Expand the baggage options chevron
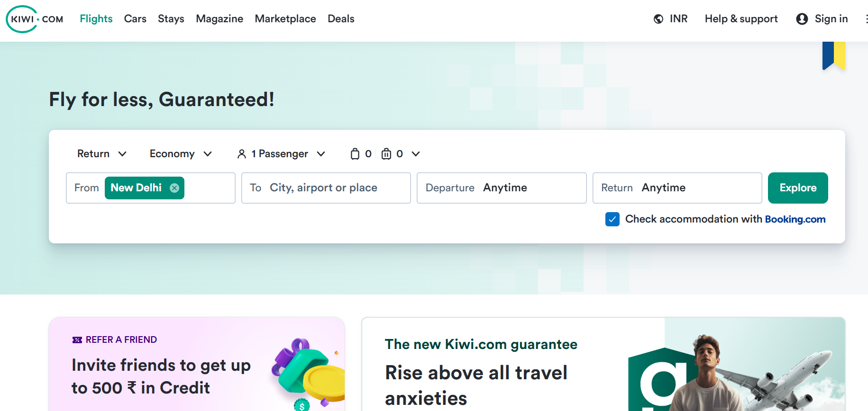This screenshot has width=868, height=411. [x=416, y=154]
